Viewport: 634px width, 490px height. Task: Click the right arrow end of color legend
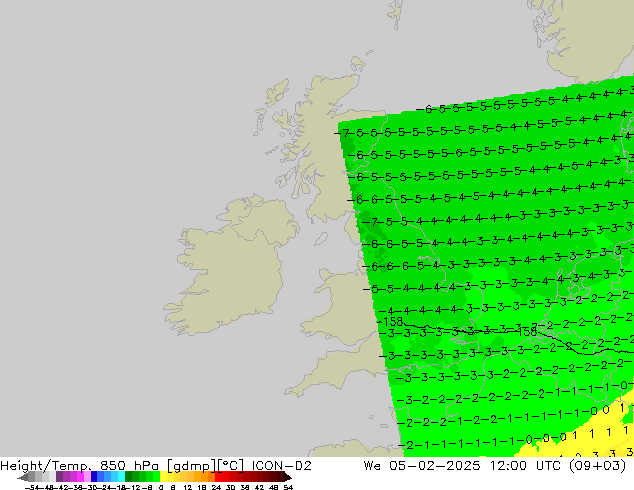(288, 477)
